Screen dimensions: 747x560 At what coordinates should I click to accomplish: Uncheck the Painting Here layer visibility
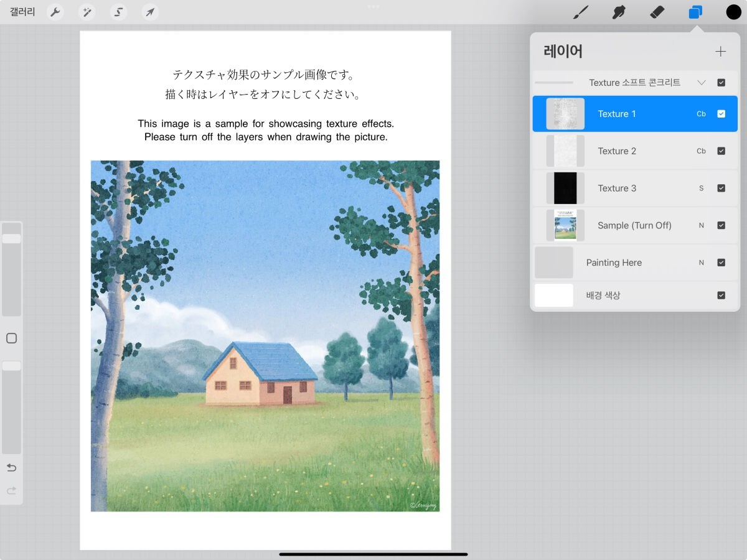click(x=721, y=263)
